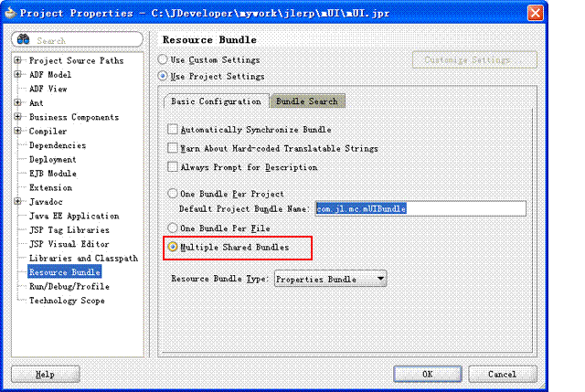Expand the Ant node
Screen dimensions: 585x392
tap(17, 102)
